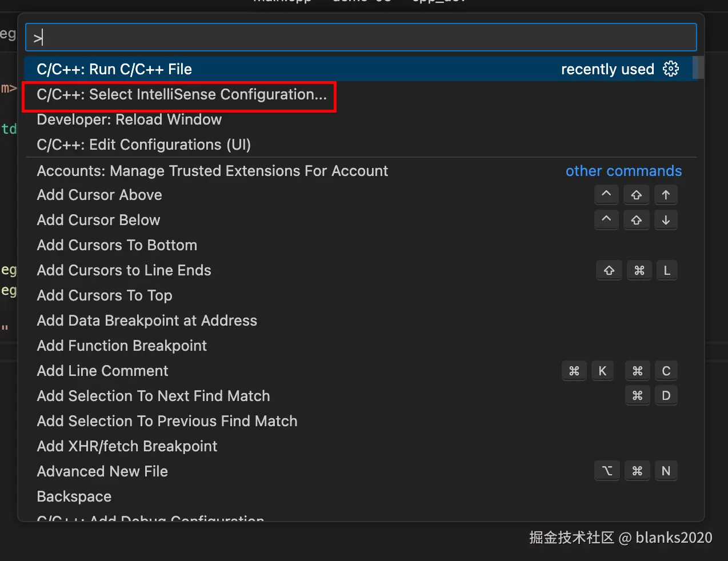Select Add Cursors To Bottom
728x561 pixels.
[117, 246]
